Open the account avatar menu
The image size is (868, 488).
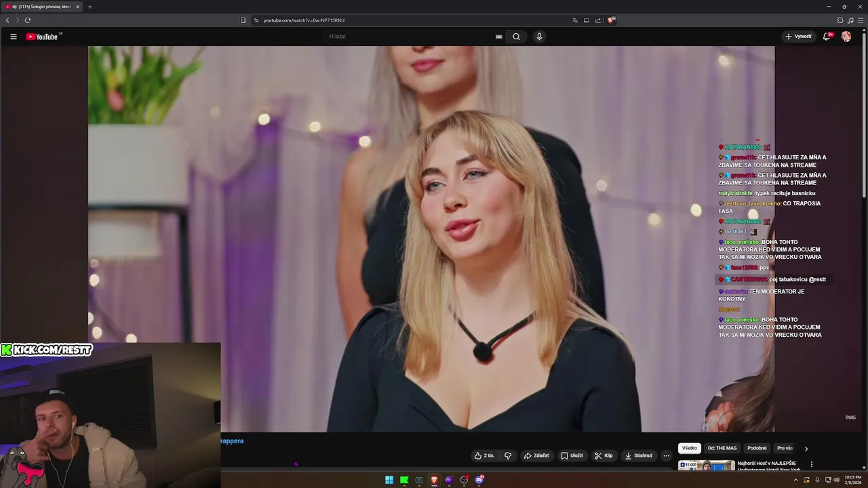846,37
